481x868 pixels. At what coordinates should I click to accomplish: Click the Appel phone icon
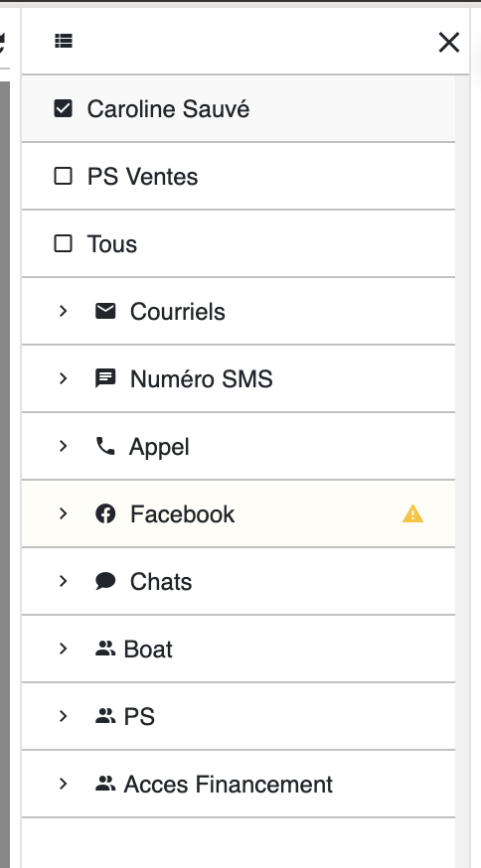105,446
